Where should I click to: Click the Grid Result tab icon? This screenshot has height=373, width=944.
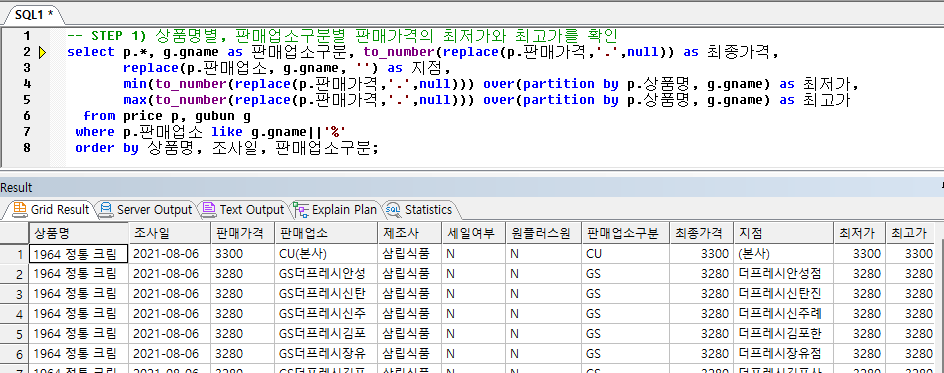click(20, 209)
